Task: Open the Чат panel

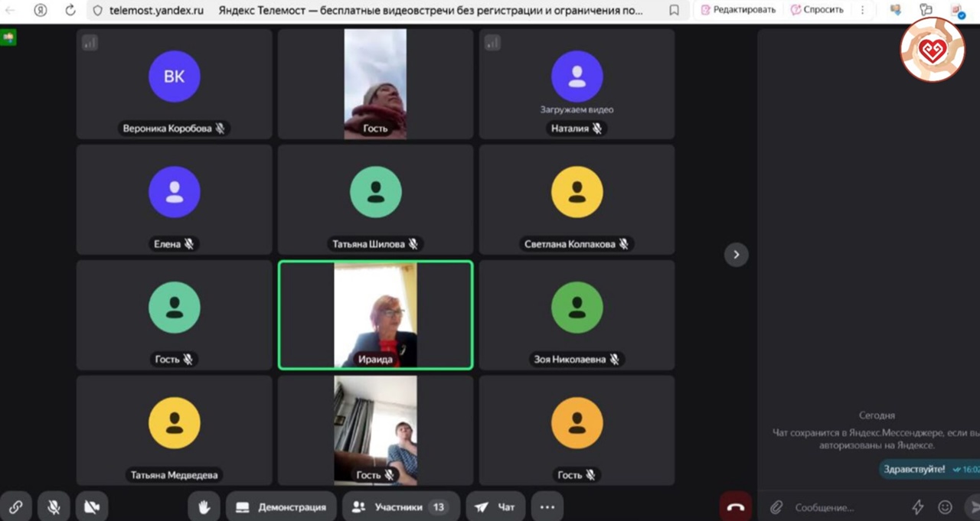Action: click(495, 506)
